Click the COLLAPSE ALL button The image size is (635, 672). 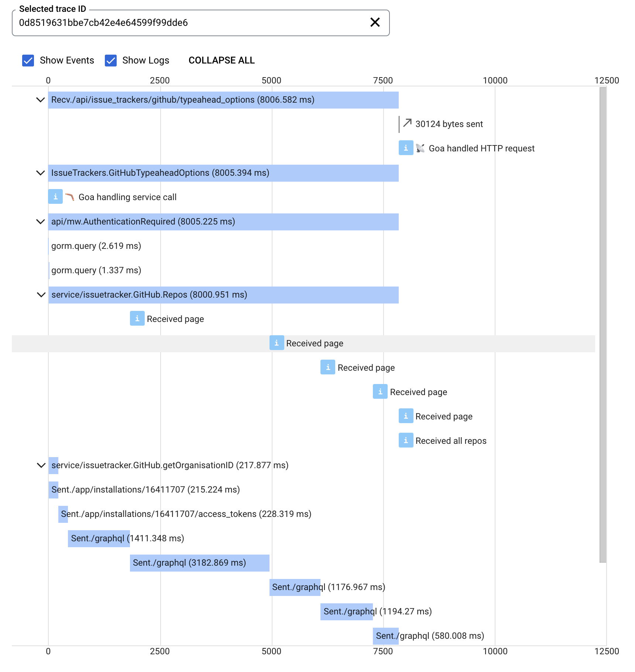(x=222, y=61)
